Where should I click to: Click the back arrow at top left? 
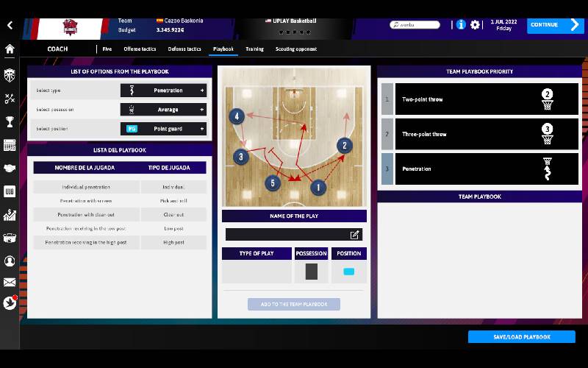tap(10, 25)
